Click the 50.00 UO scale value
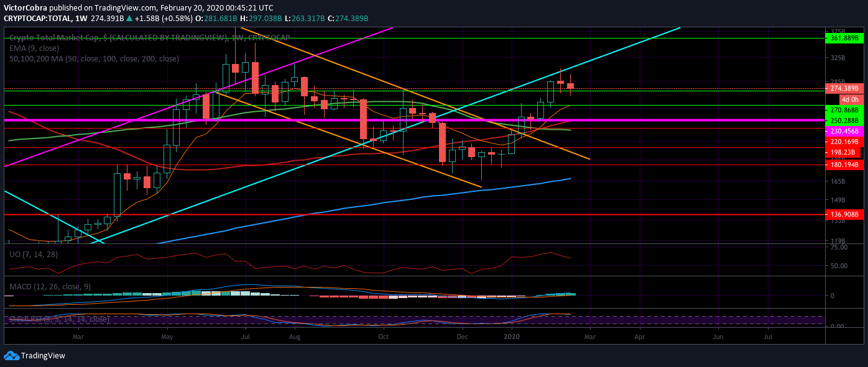This screenshot has width=868, height=367. coord(839,266)
